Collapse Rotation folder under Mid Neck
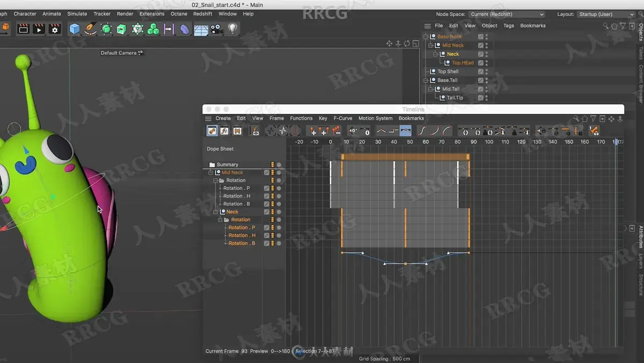 216,180
